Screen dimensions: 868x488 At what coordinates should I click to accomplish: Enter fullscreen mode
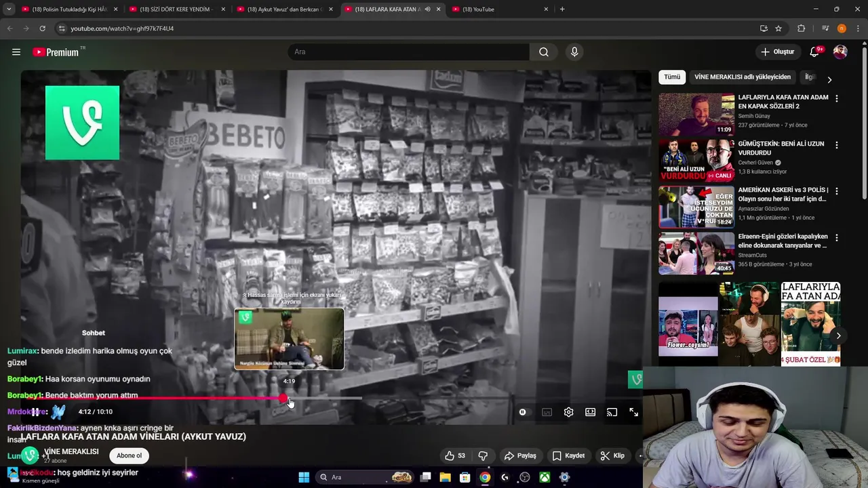(x=633, y=412)
